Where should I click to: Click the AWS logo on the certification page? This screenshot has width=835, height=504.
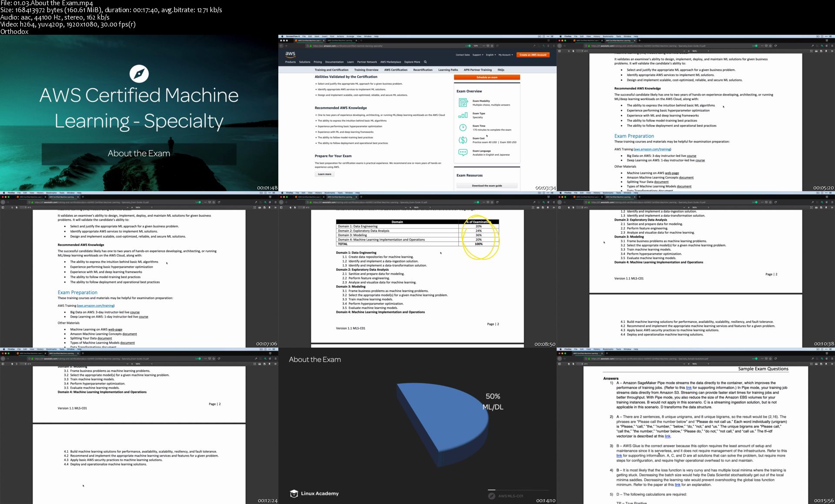[x=290, y=55]
